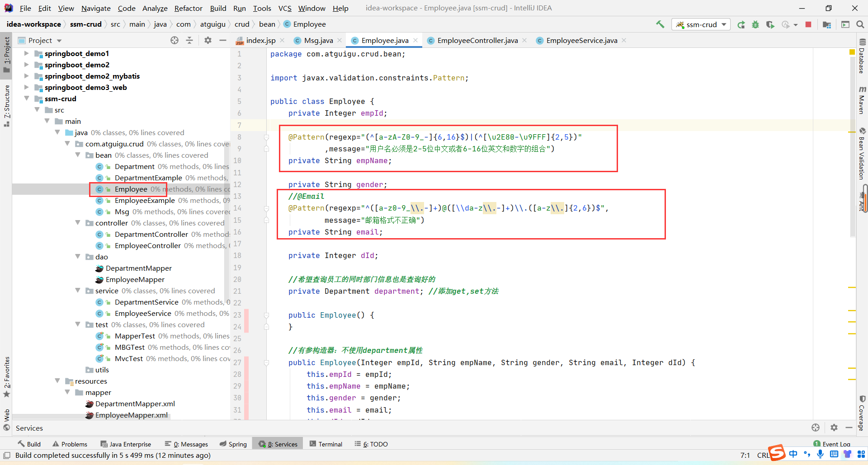The height and width of the screenshot is (465, 868).
Task: Collapse the controller package node
Action: pyautogui.click(x=78, y=223)
